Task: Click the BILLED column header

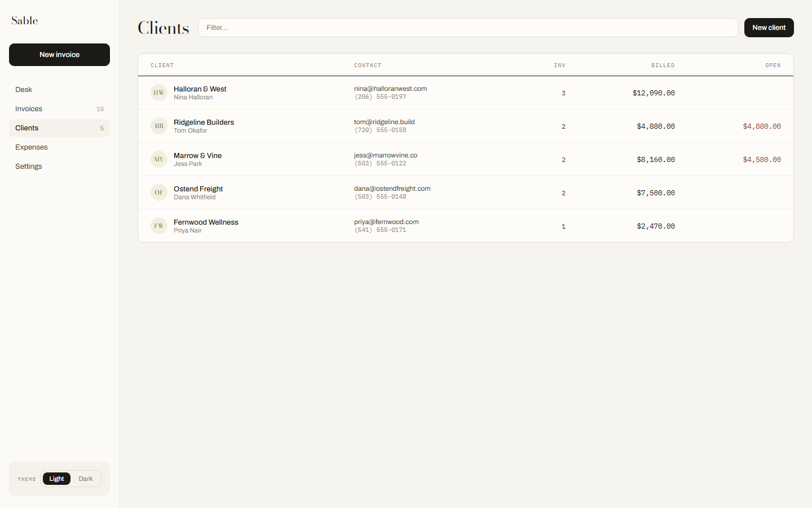Action: coord(663,65)
